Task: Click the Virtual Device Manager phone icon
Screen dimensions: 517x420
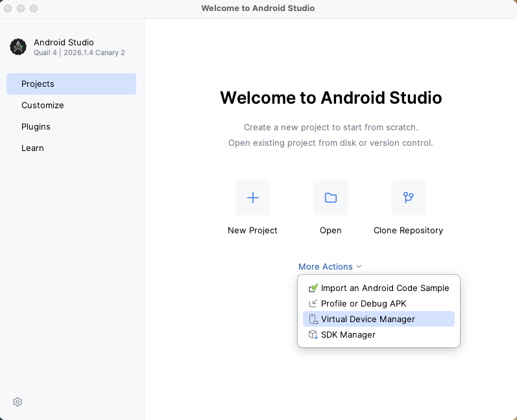Action: click(x=313, y=319)
